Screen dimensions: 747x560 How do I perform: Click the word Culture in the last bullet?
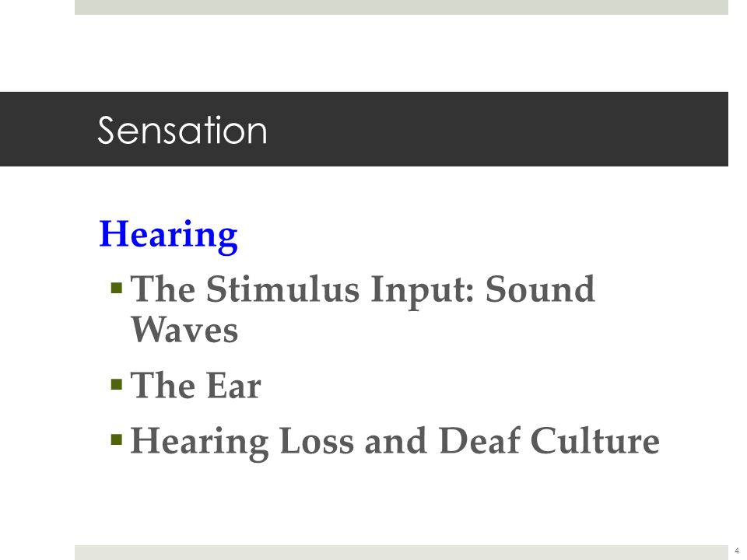click(x=595, y=441)
